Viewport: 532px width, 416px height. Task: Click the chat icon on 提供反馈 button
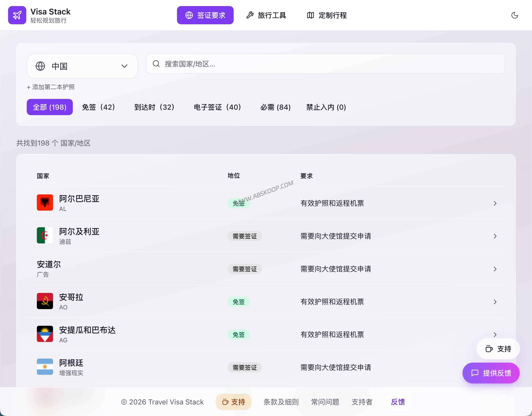474,373
